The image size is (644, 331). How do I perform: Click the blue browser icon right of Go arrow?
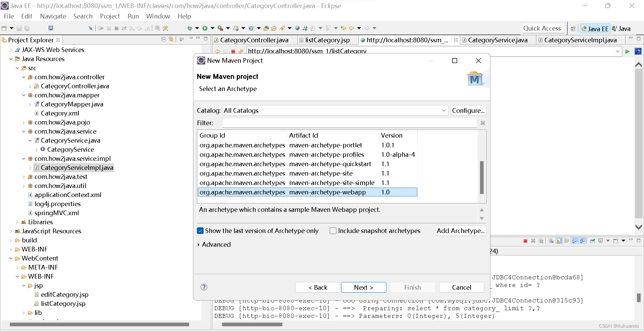click(x=638, y=51)
